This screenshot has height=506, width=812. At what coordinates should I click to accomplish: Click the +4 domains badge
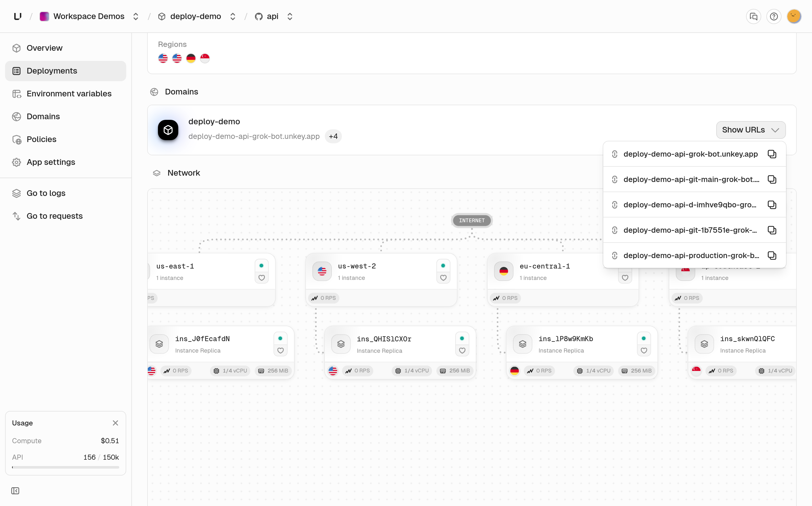pos(333,136)
